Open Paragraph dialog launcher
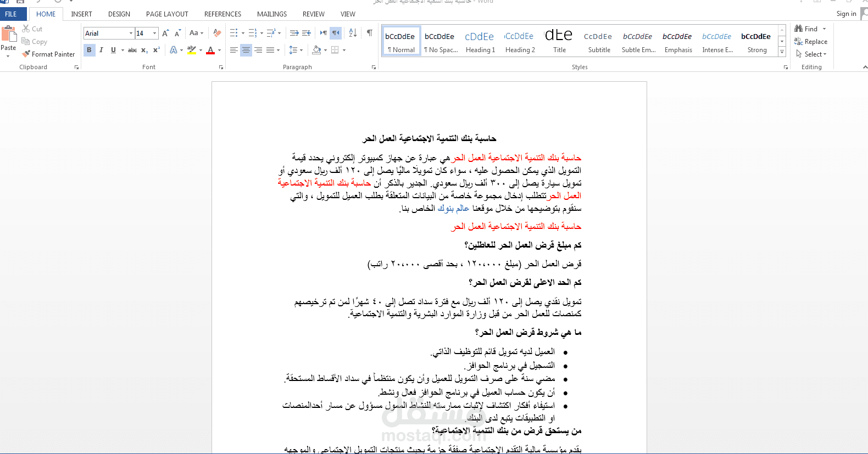 (374, 67)
